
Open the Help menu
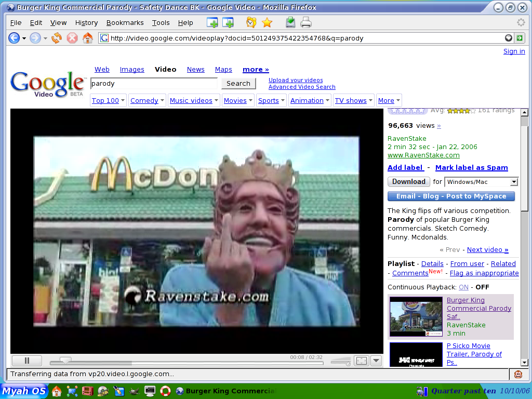185,23
